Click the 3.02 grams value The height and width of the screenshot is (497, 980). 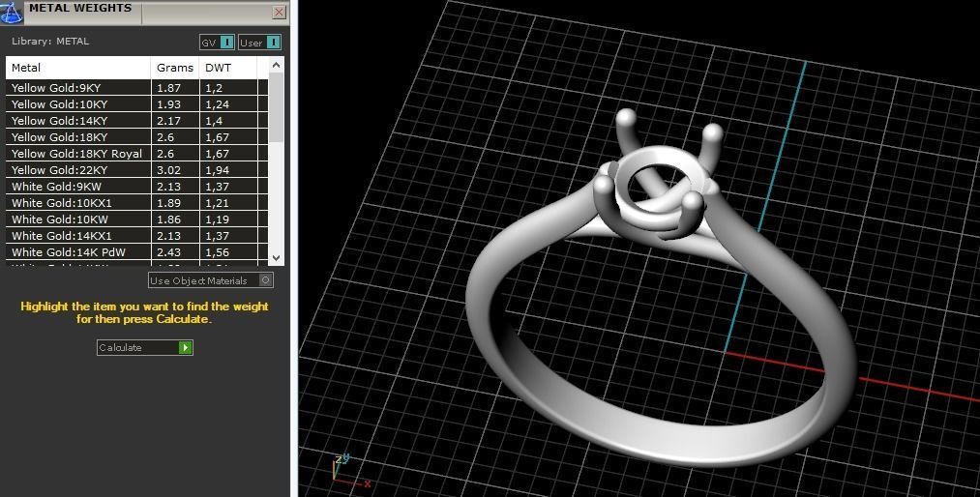[169, 170]
